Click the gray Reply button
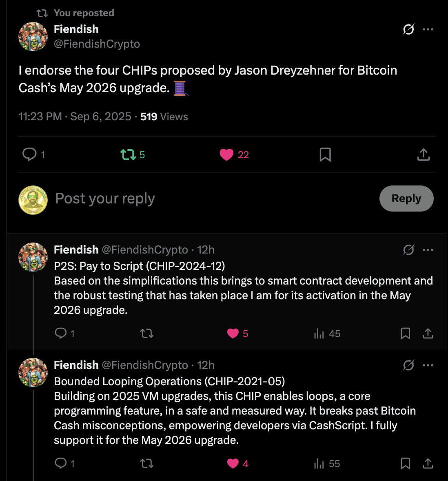Image resolution: width=448 pixels, height=481 pixels. [406, 199]
